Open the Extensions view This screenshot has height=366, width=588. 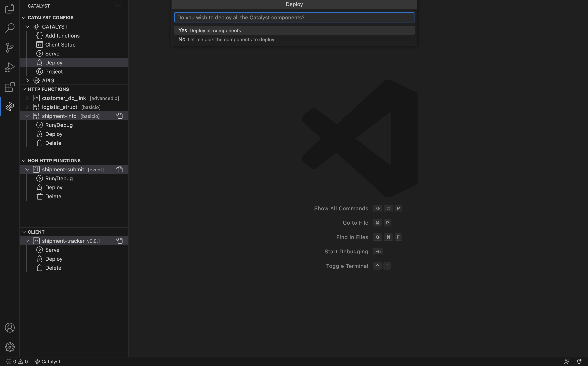[10, 87]
